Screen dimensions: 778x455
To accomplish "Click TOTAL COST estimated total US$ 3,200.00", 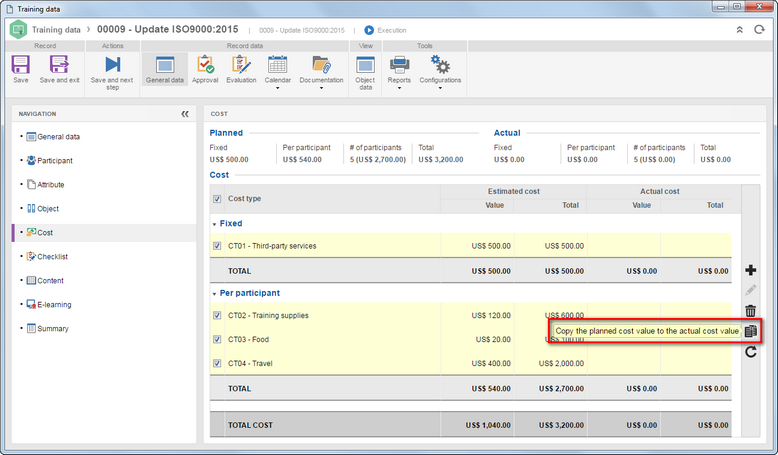I will pos(561,425).
